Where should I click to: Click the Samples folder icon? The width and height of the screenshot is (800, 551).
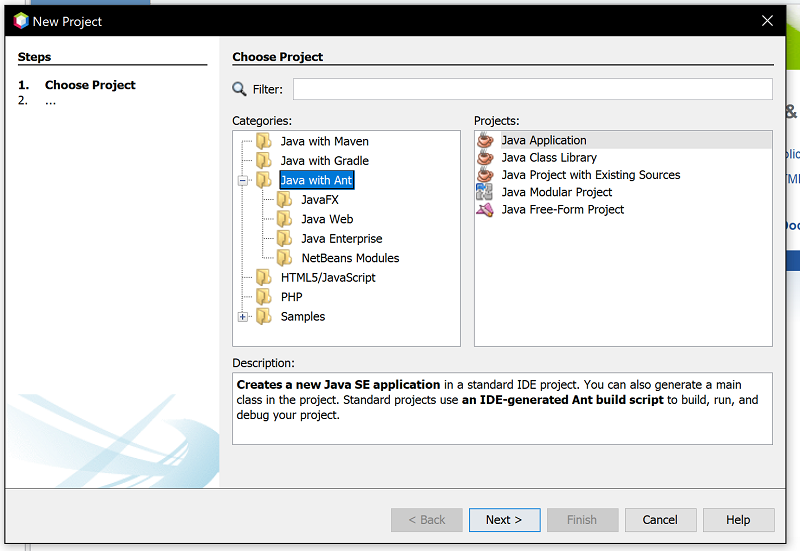[263, 316]
